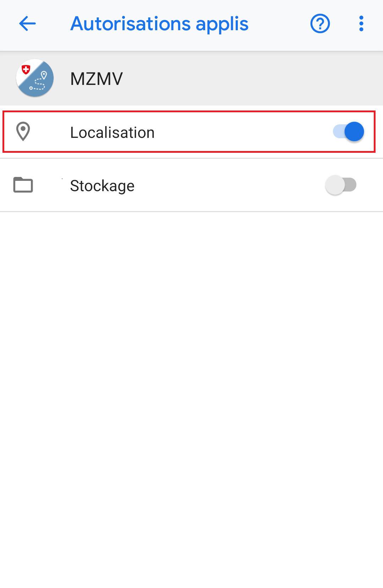Select the Stockage label text
The image size is (383, 588).
(x=102, y=186)
